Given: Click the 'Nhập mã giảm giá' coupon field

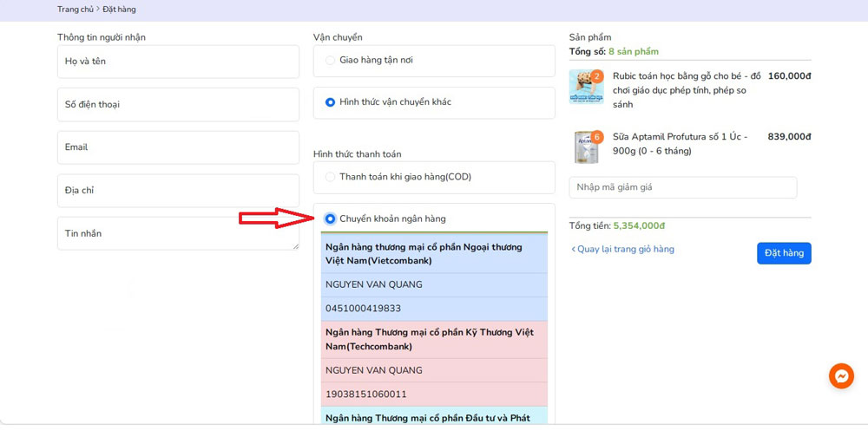Looking at the screenshot, I should pyautogui.click(x=683, y=187).
